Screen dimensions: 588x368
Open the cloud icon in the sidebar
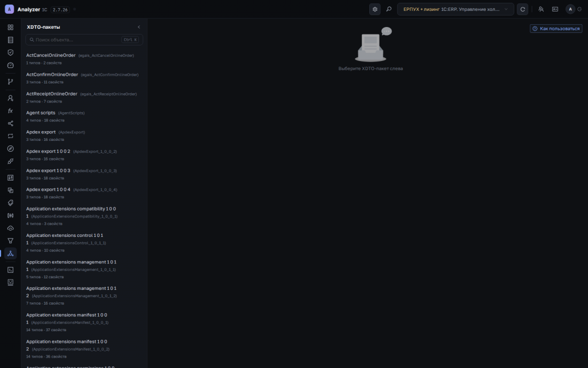pos(10,228)
